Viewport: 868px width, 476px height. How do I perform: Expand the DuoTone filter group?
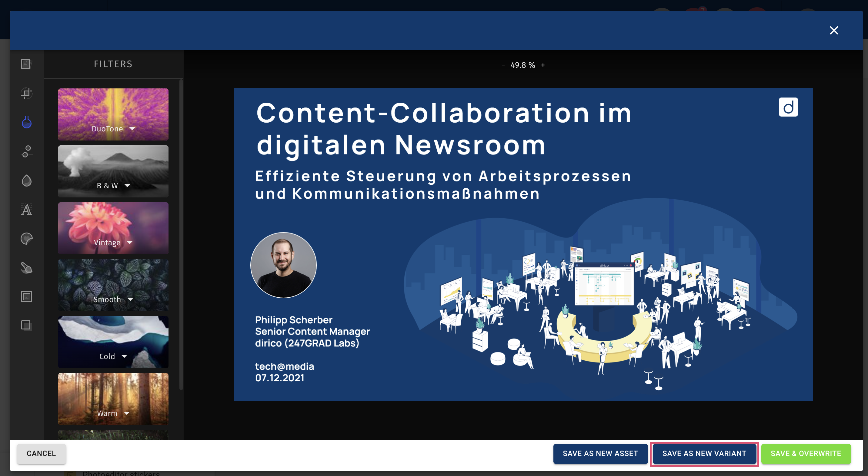(x=113, y=114)
